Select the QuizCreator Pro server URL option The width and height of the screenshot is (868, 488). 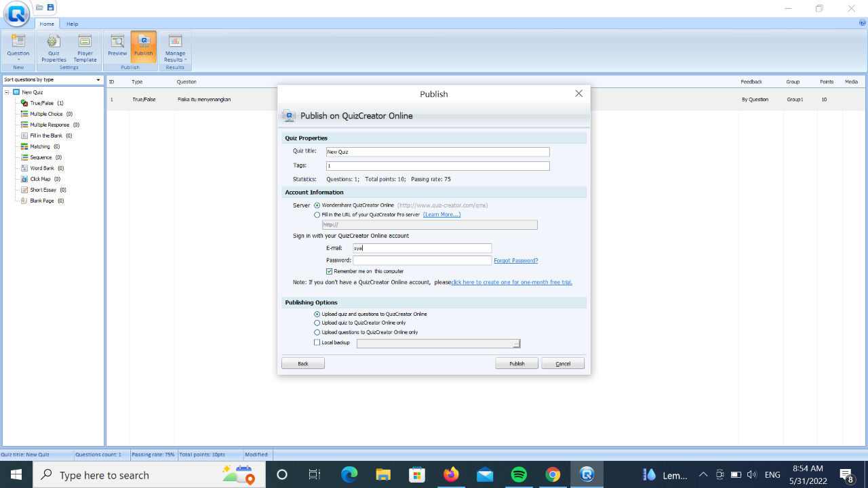[317, 215]
